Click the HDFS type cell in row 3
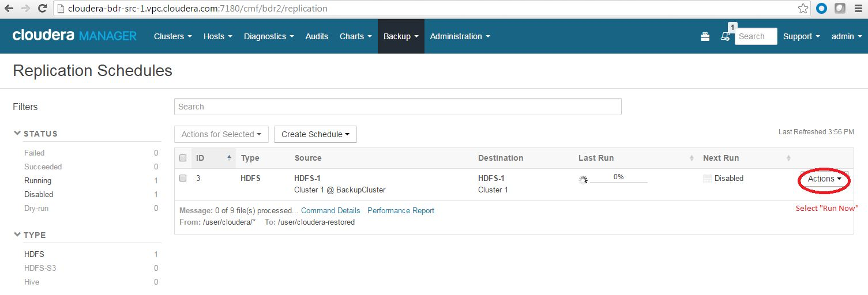 250,179
